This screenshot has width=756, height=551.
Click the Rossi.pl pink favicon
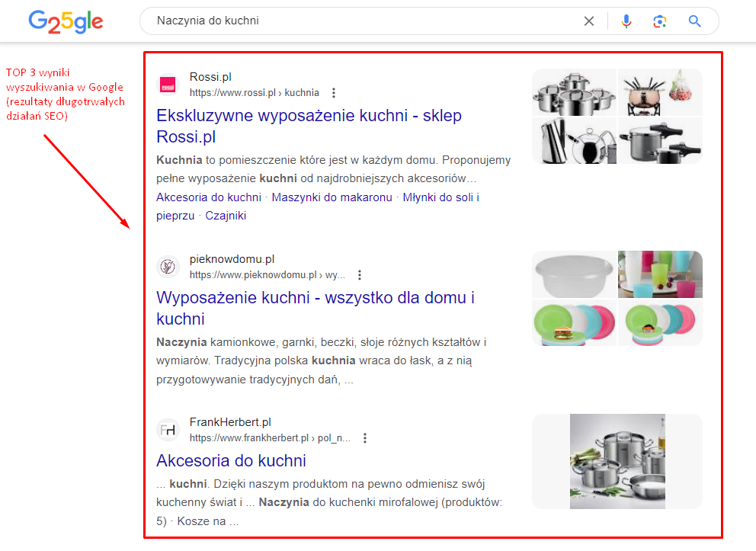pyautogui.click(x=168, y=85)
